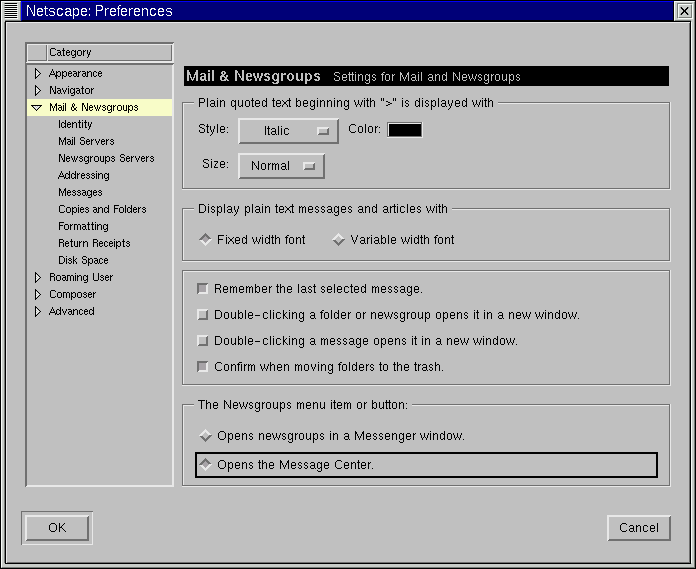Expand the Advanced category arrow
The image size is (696, 569).
[x=38, y=312]
